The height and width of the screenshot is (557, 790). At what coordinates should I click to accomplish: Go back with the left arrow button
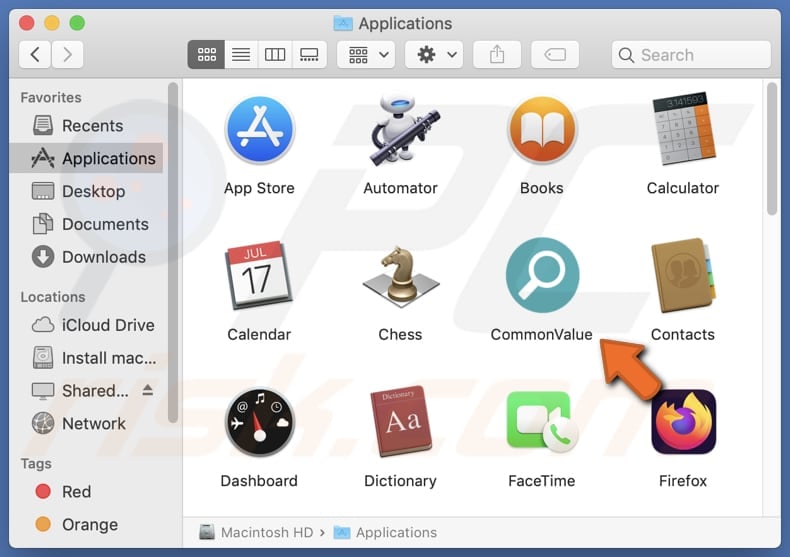coord(35,54)
